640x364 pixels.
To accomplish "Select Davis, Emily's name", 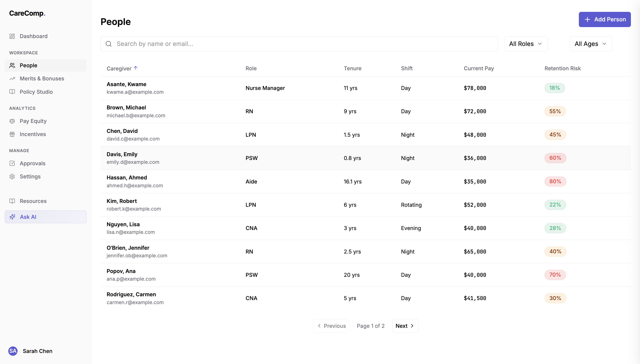I will tap(122, 154).
